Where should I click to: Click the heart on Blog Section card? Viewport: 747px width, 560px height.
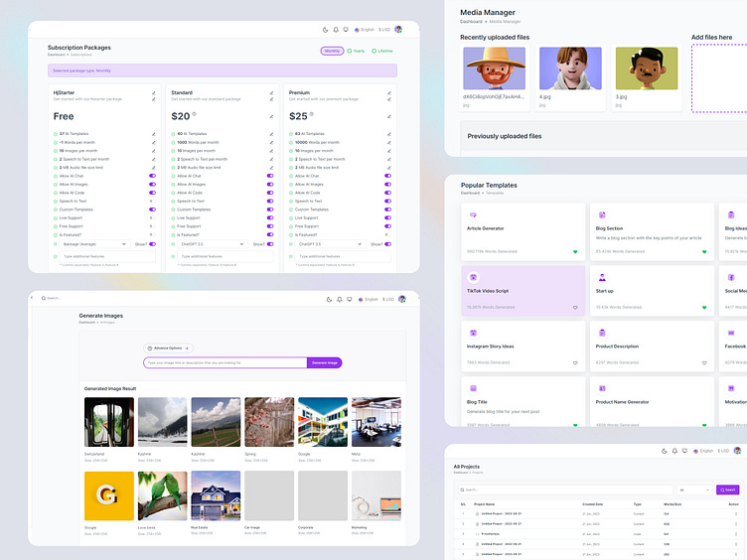704,252
